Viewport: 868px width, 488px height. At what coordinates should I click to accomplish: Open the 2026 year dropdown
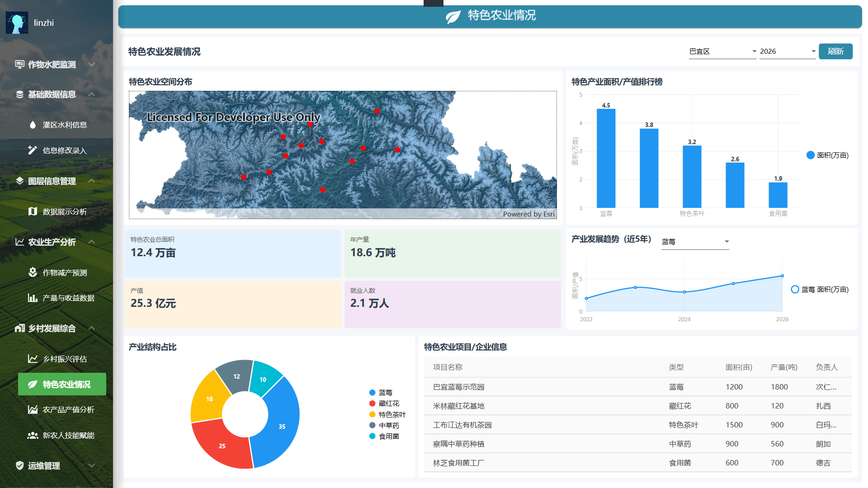788,52
